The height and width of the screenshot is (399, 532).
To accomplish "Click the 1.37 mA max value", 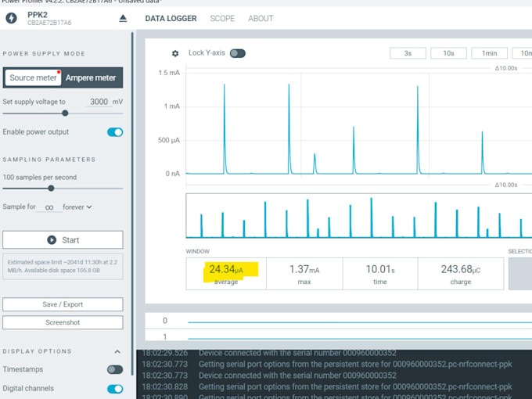I will [304, 269].
